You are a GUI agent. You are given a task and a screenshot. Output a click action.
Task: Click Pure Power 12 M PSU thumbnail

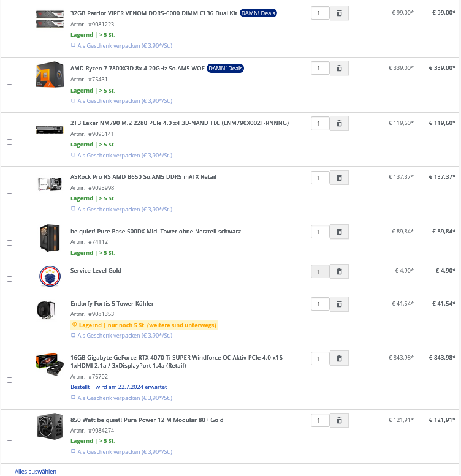50,426
